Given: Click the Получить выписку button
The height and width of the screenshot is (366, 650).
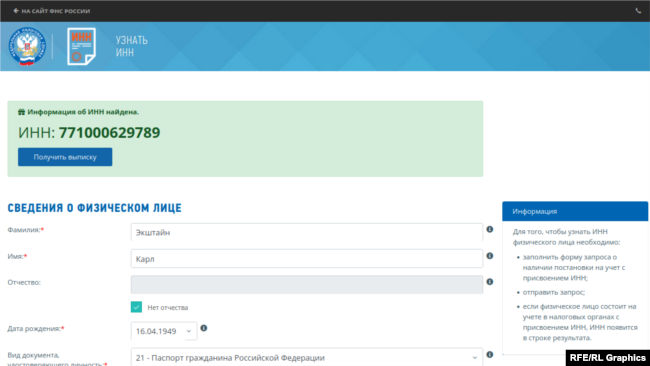Looking at the screenshot, I should [65, 157].
